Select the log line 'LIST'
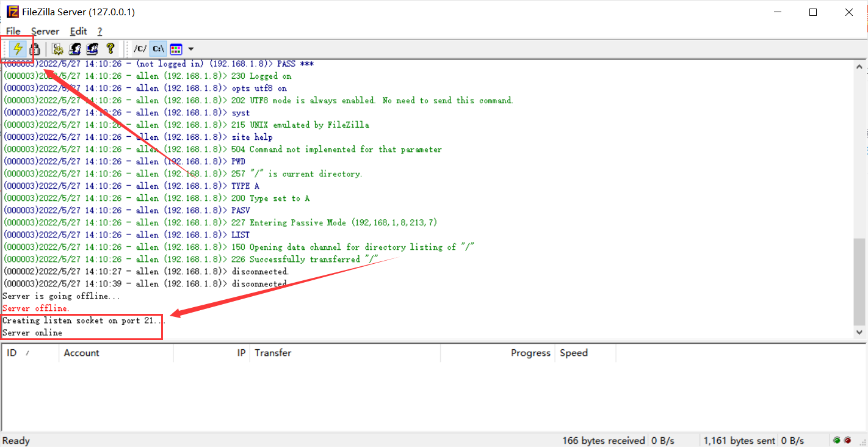 [x=126, y=234]
